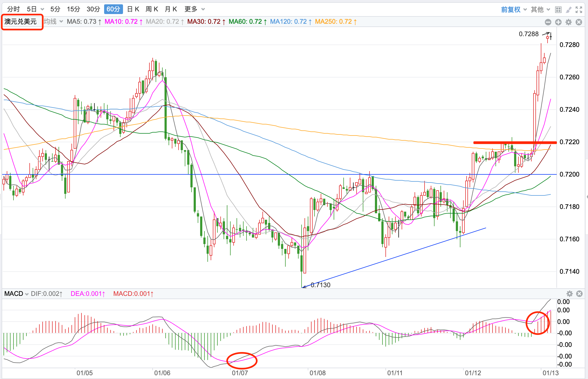Click the minus button in MA row
This screenshot has width=588, height=379.
[548, 22]
